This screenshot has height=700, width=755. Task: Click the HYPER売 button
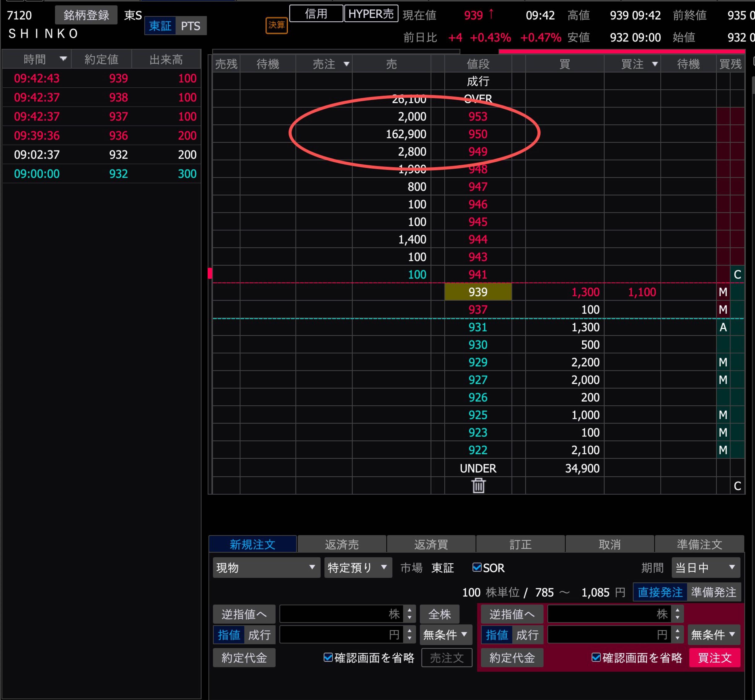[371, 14]
